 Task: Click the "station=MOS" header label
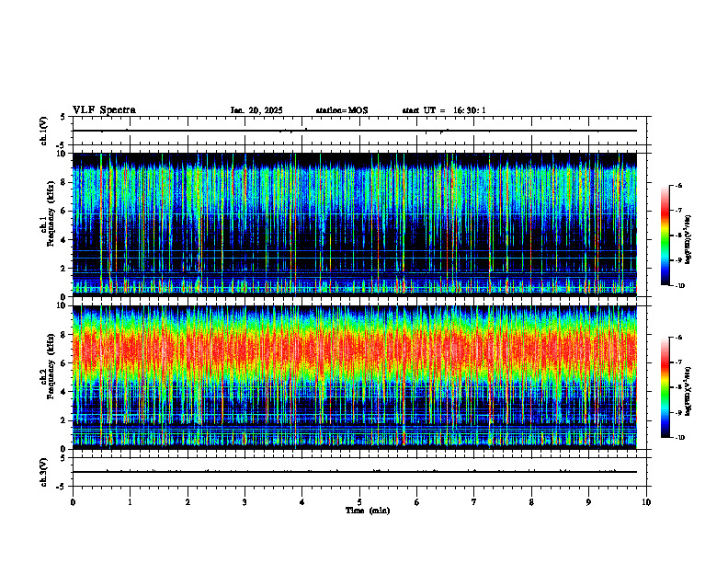[342, 110]
